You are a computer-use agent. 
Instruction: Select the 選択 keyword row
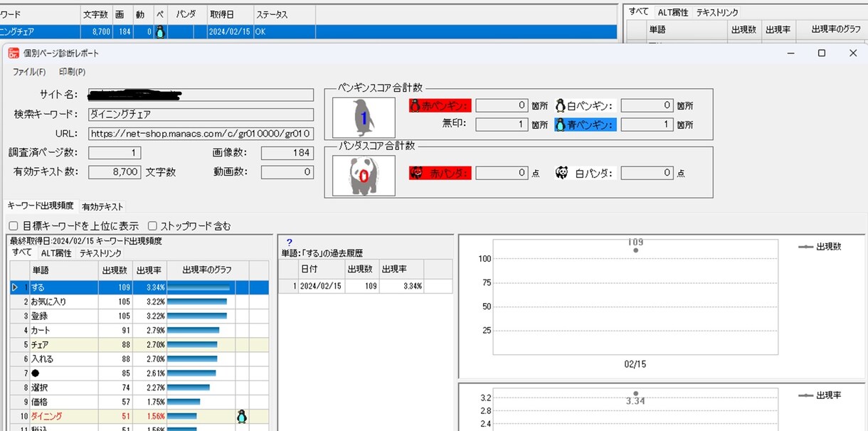click(139, 388)
